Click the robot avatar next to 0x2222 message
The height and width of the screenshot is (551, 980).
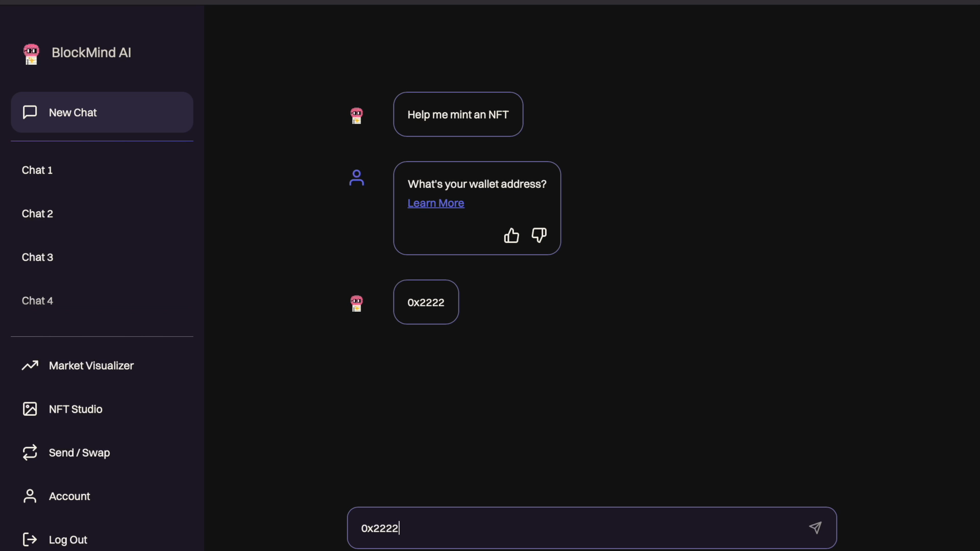[357, 304]
